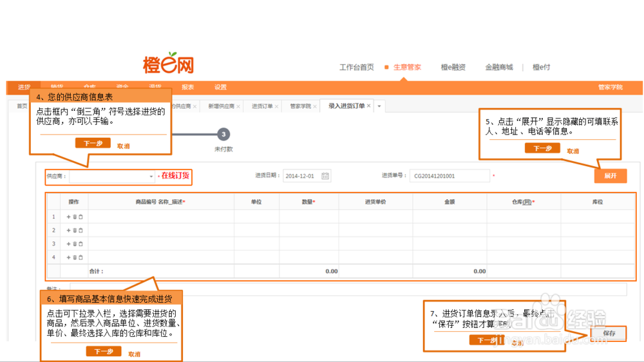Image resolution: width=644 pixels, height=362 pixels.
Task: Click the red 在线订货 link
Action: tap(175, 175)
